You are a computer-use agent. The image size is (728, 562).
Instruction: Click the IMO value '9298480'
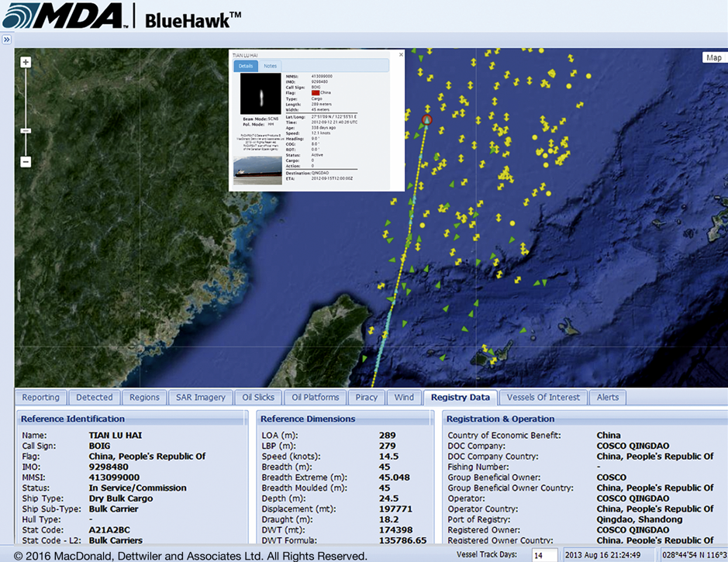(109, 467)
